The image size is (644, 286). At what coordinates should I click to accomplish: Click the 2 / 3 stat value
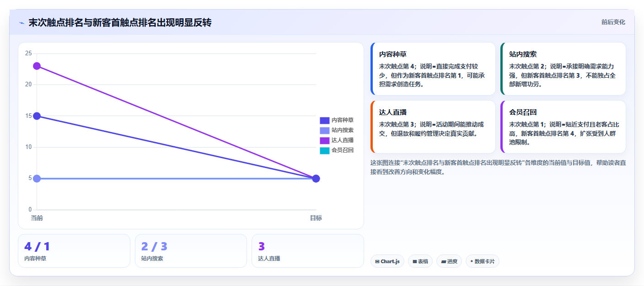coord(154,247)
